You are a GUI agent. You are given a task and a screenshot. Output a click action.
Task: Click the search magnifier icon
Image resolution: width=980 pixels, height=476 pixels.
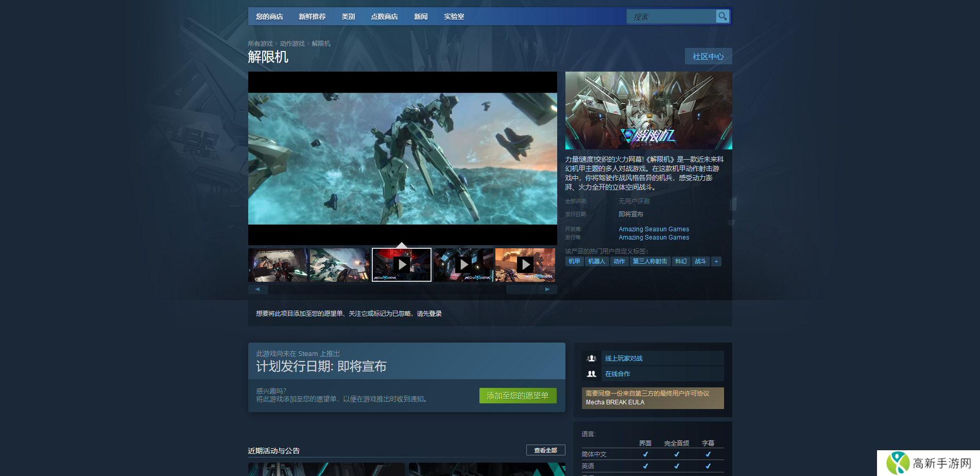(x=723, y=16)
